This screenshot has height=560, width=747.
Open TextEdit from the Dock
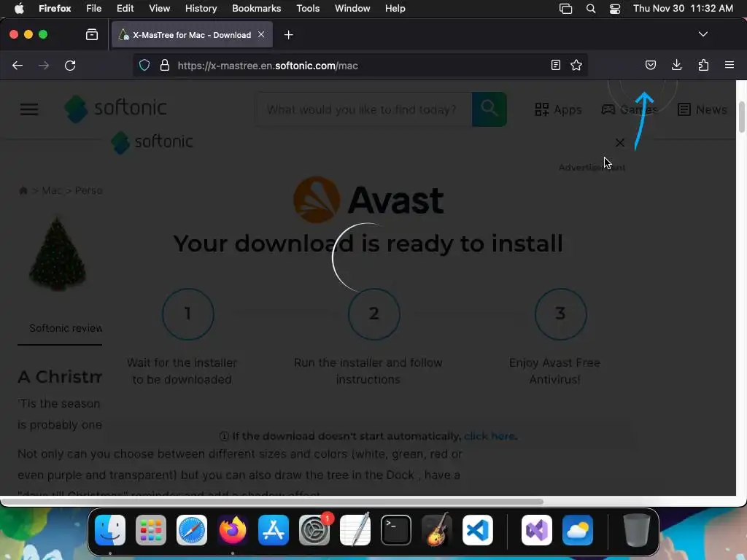(x=355, y=529)
